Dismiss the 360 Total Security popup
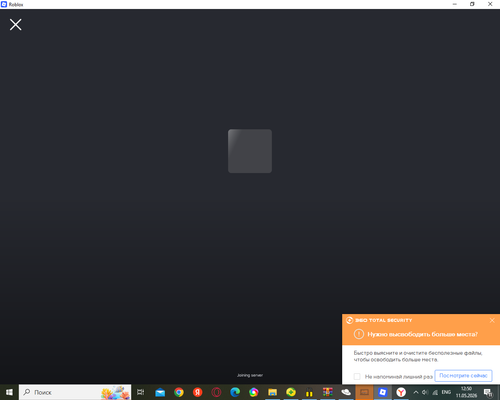 (x=492, y=320)
